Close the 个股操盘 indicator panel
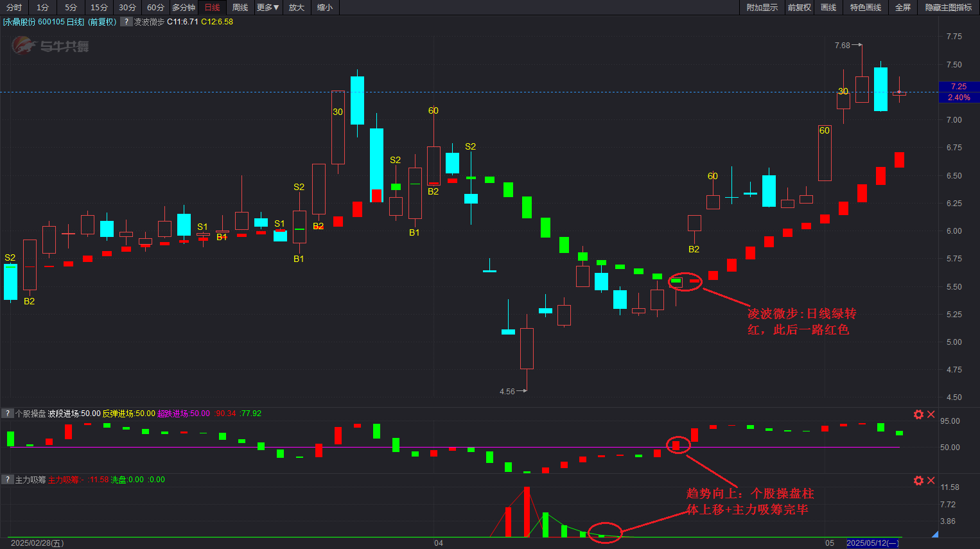This screenshot has width=980, height=549. pos(931,414)
